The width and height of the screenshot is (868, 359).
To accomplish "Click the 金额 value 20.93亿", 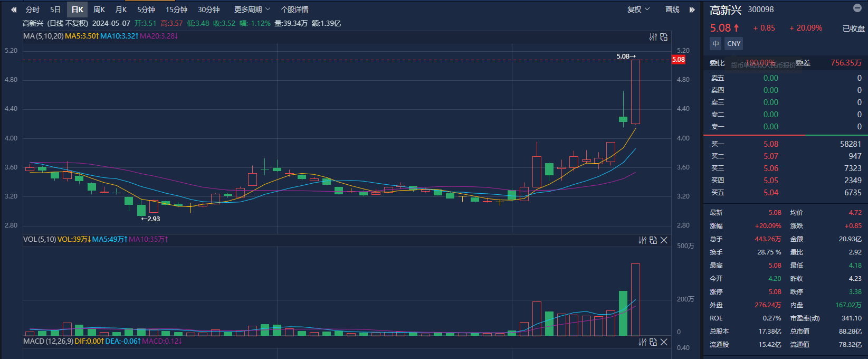I will 850,239.
